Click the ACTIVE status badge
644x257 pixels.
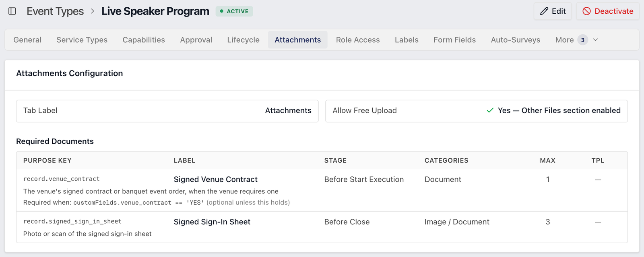[x=234, y=11]
